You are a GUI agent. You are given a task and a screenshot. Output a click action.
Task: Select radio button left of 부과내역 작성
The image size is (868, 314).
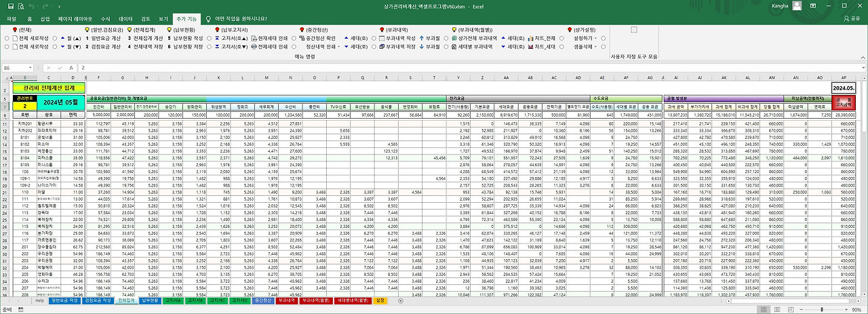coord(372,39)
